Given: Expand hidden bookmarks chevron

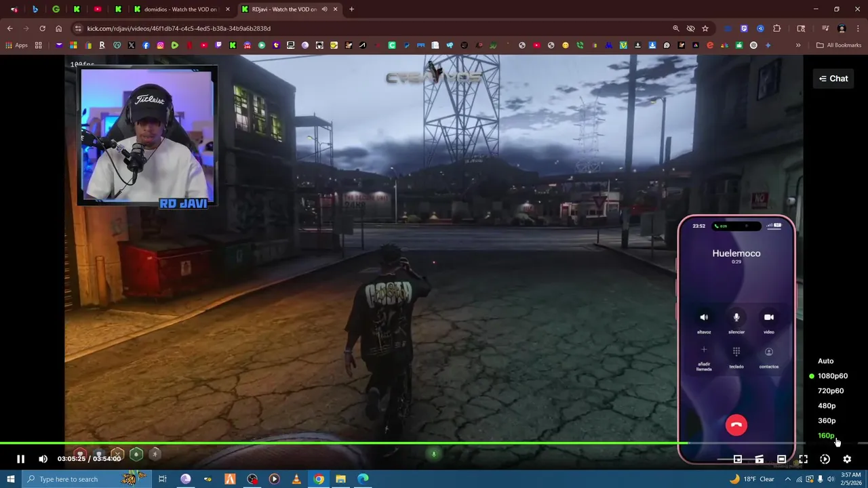Looking at the screenshot, I should pyautogui.click(x=798, y=45).
